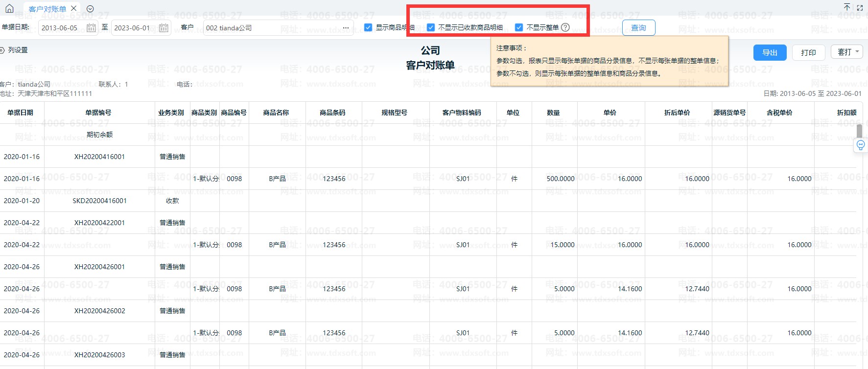Image resolution: width=868 pixels, height=369 pixels.
Task: Click the customer lookup ellipsis button
Action: click(x=346, y=28)
